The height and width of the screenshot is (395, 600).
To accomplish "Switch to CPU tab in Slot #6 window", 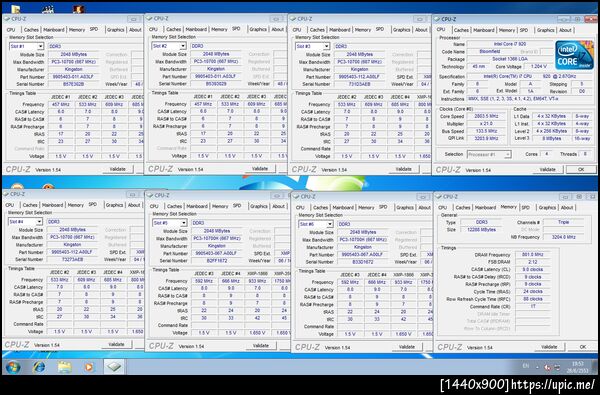I will click(x=300, y=207).
